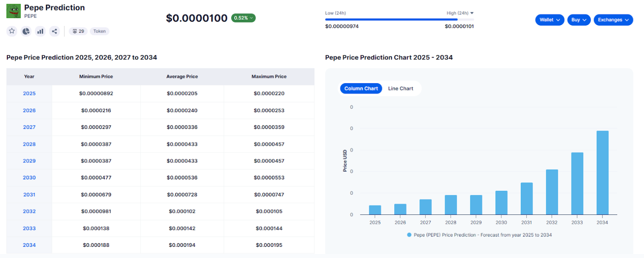Open the 2028 year link

point(29,144)
